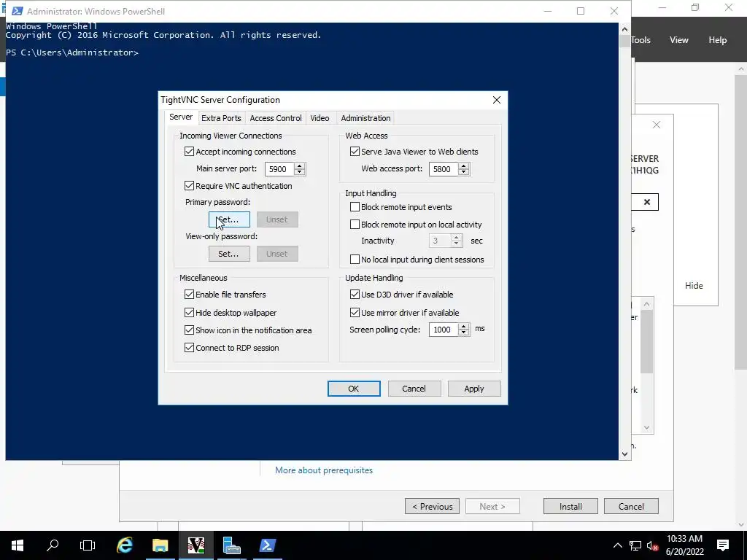Open the Action Center notifications
The height and width of the screenshot is (560, 747).
(723, 545)
